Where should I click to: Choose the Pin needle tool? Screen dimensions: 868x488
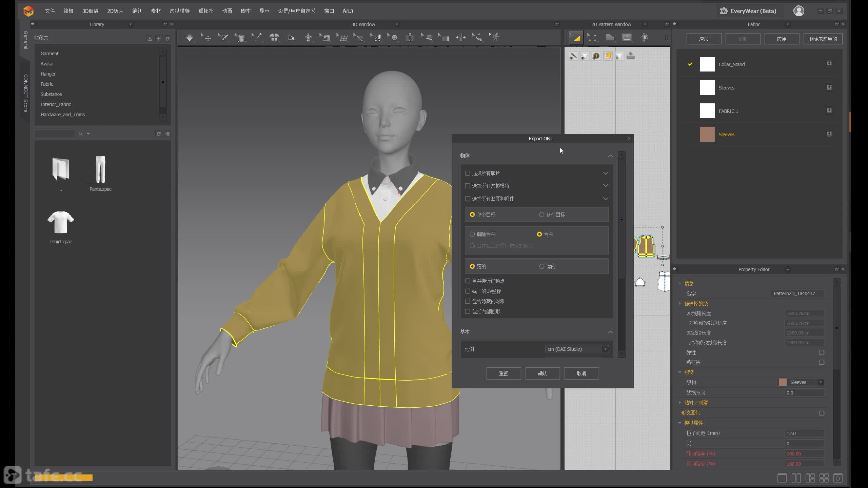tap(257, 38)
